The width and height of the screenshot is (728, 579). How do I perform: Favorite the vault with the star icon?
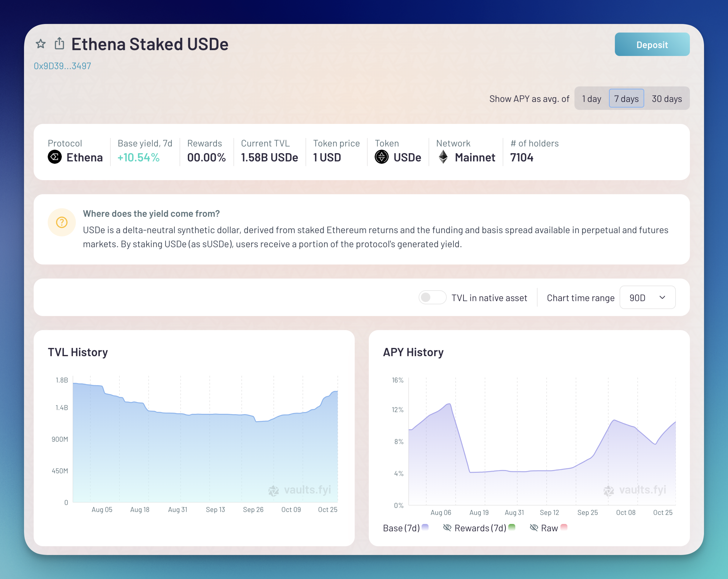[40, 44]
